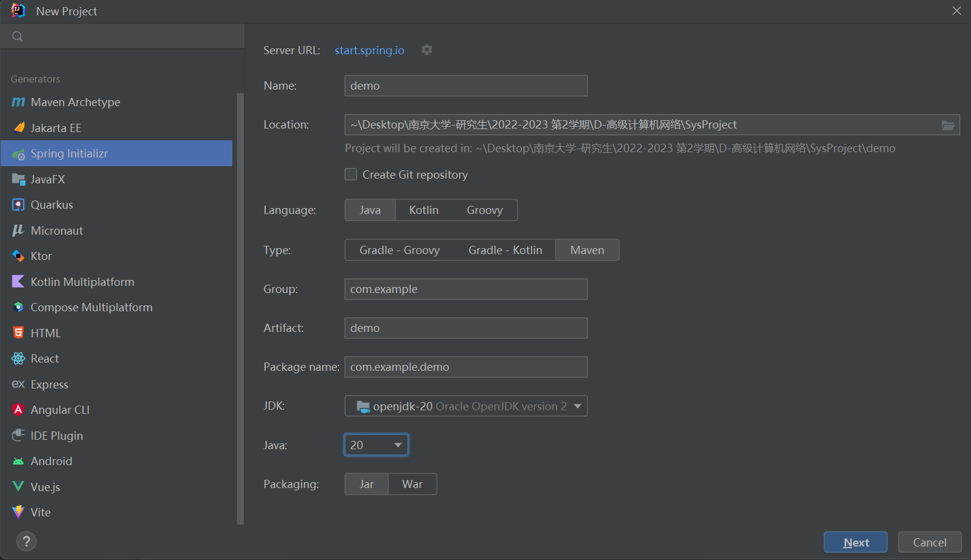Click the Group field com.example
The width and height of the screenshot is (971, 560).
coord(466,289)
